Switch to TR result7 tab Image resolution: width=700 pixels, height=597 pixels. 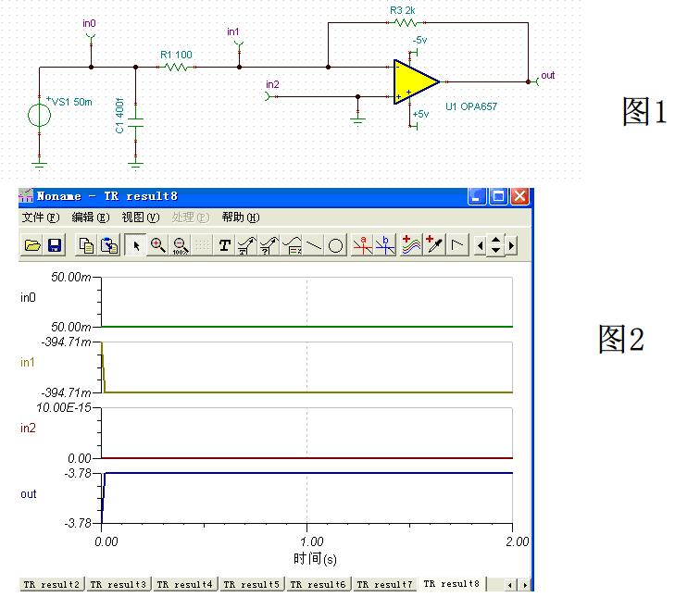click(384, 585)
